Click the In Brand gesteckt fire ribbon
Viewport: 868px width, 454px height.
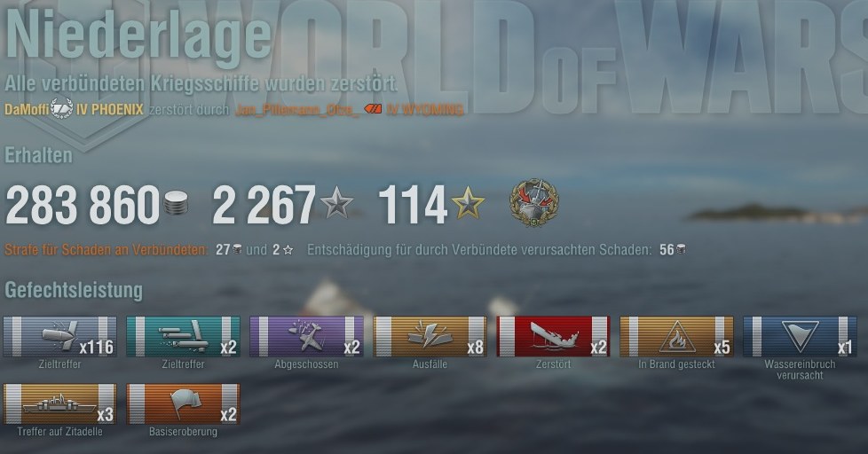click(676, 336)
